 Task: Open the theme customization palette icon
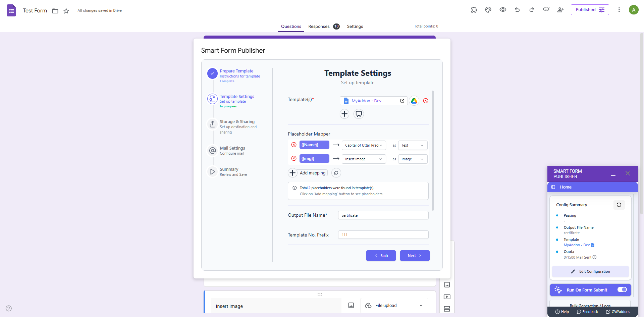click(x=488, y=10)
